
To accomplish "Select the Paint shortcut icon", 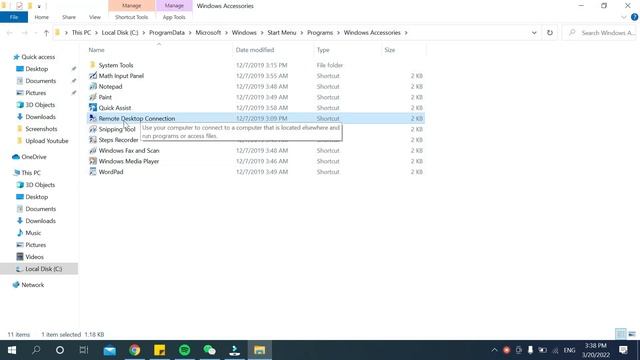I will [x=93, y=97].
